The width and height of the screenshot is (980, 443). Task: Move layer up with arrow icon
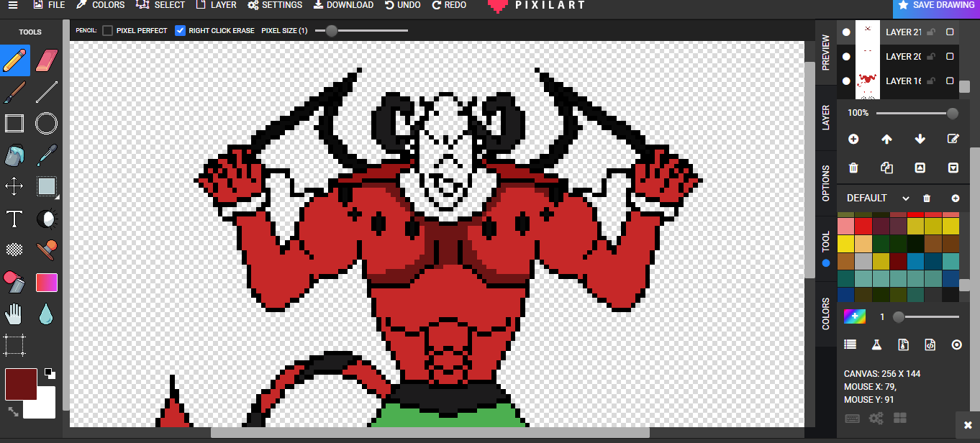pos(886,140)
